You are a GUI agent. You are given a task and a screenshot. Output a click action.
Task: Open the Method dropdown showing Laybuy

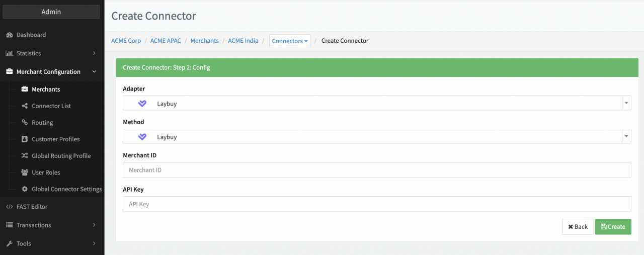[376, 136]
